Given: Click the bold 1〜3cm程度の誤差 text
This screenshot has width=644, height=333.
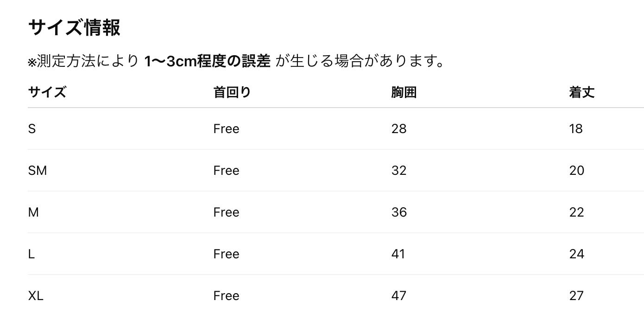Looking at the screenshot, I should [207, 61].
